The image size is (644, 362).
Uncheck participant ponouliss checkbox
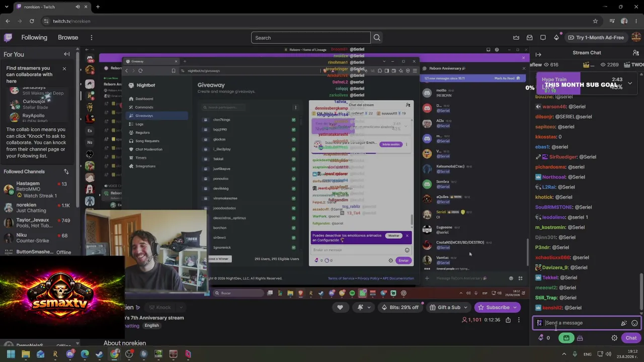pyautogui.click(x=293, y=178)
